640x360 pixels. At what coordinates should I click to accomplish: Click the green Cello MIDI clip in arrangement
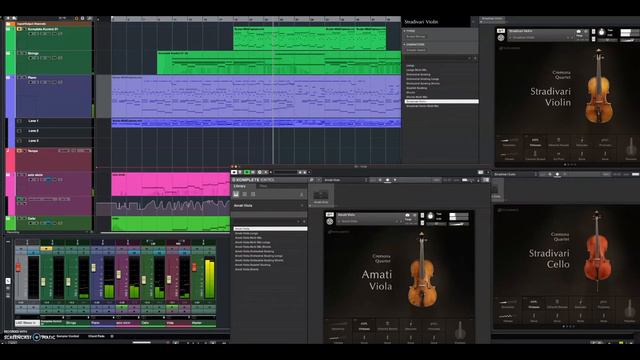tap(171, 224)
